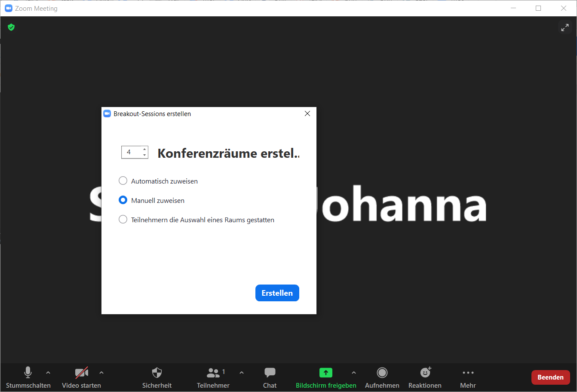Open the Chat bubble icon
577x392 pixels.
click(x=270, y=373)
